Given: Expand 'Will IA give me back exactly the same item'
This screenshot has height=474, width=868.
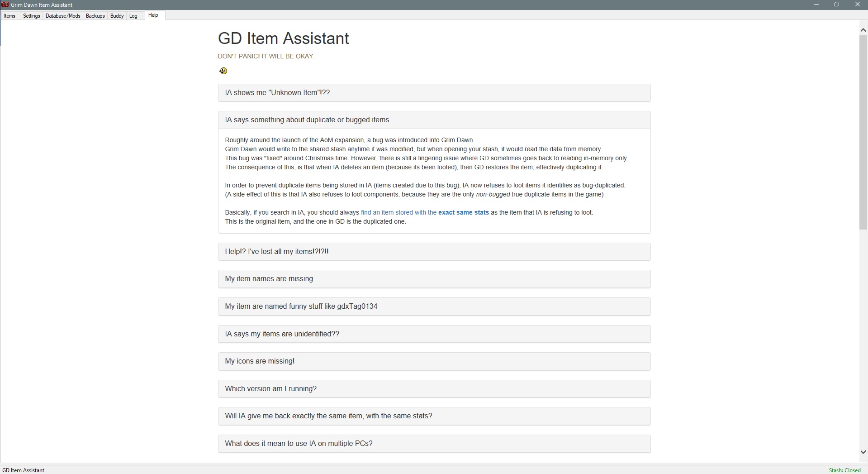Looking at the screenshot, I should (434, 416).
